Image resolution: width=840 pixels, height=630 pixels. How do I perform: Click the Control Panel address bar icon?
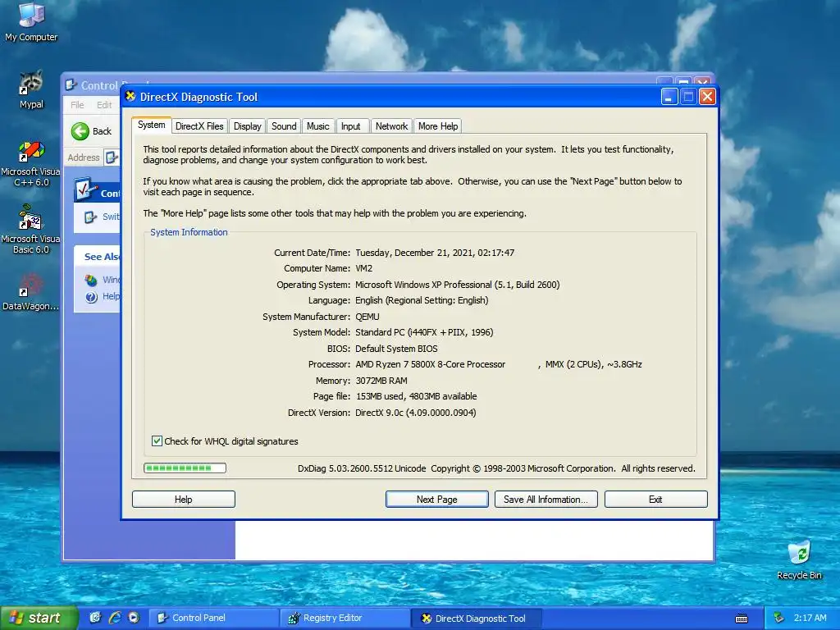112,157
